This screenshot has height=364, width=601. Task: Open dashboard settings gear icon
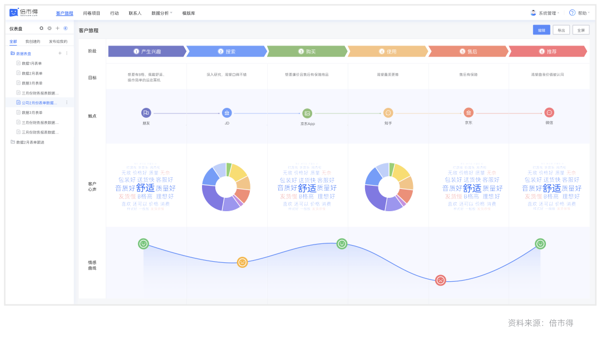click(50, 28)
